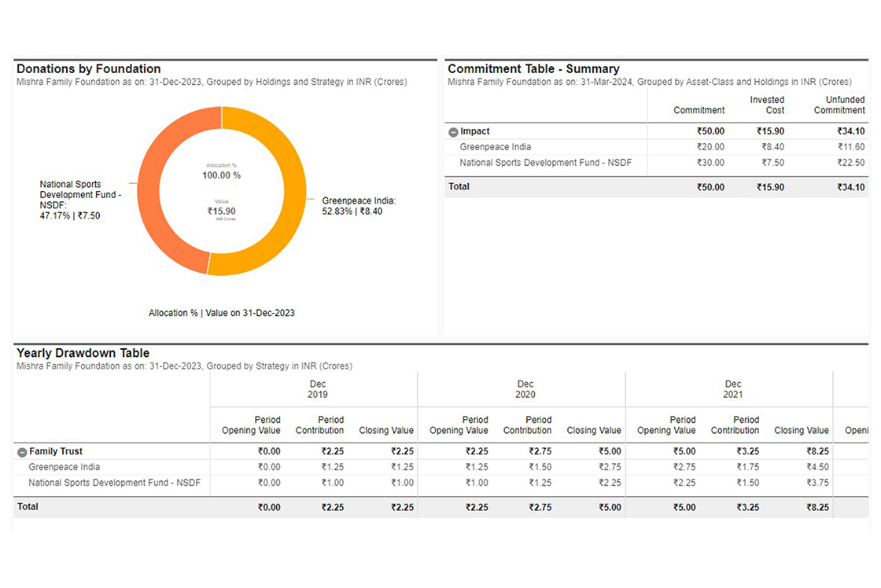
Task: Open NSDF row in Yearly Drawdown Table
Action: coord(114,483)
